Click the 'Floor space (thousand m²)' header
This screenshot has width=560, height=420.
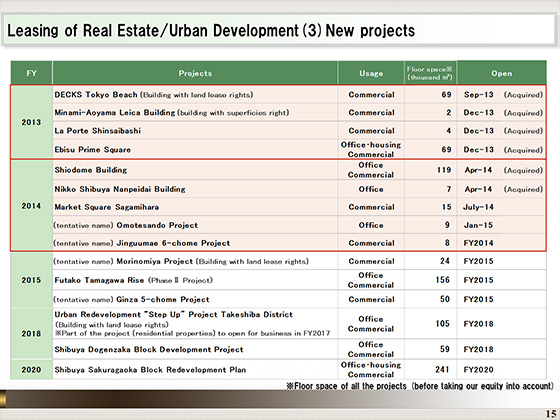point(430,73)
